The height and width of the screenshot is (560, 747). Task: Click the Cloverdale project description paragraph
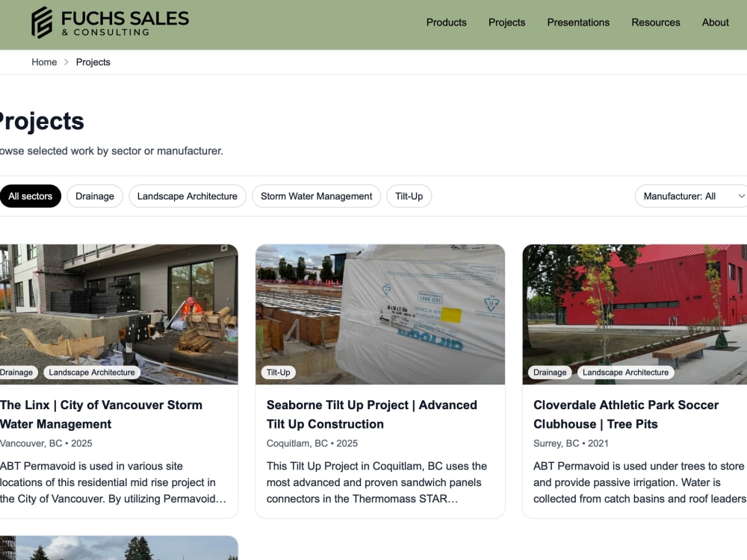(640, 482)
